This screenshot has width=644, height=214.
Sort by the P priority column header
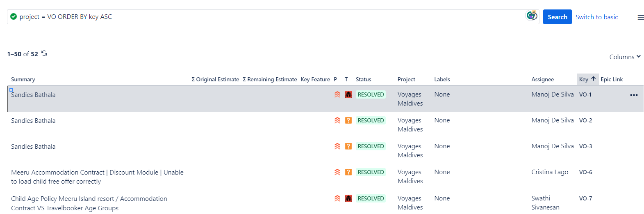tap(335, 79)
